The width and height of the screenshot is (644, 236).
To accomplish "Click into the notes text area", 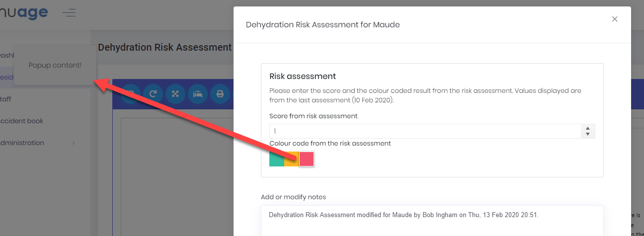I will [431, 224].
